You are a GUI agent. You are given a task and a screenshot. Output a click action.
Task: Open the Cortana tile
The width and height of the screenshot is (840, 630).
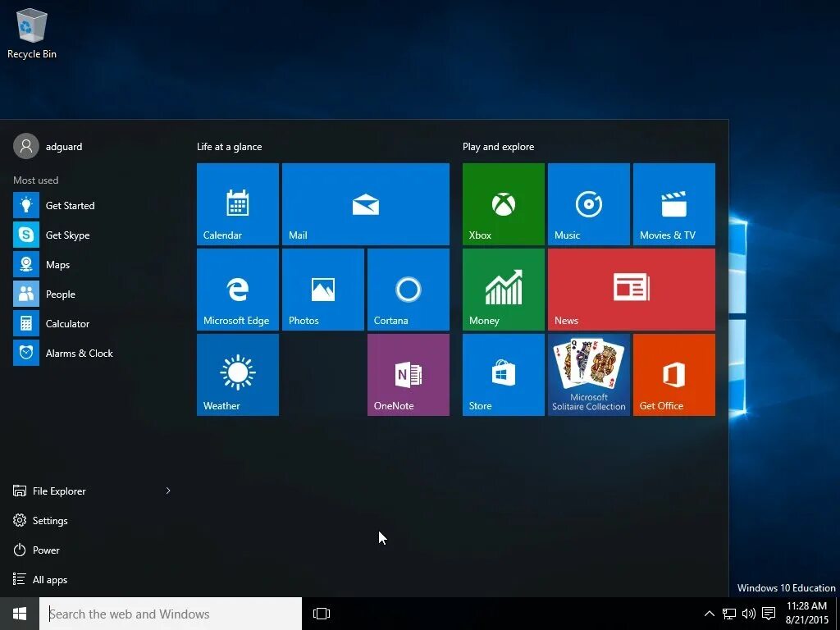[409, 290]
